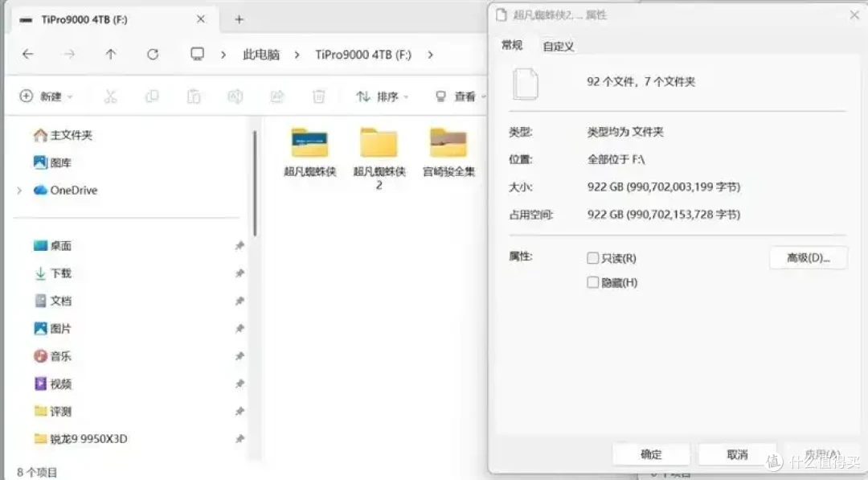Open a new tab with plus
The width and height of the screenshot is (868, 480).
click(240, 19)
